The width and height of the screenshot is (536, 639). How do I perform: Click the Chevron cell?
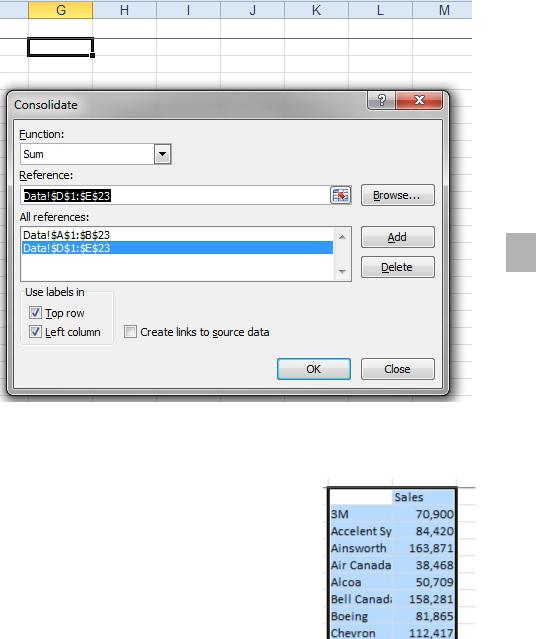361,633
